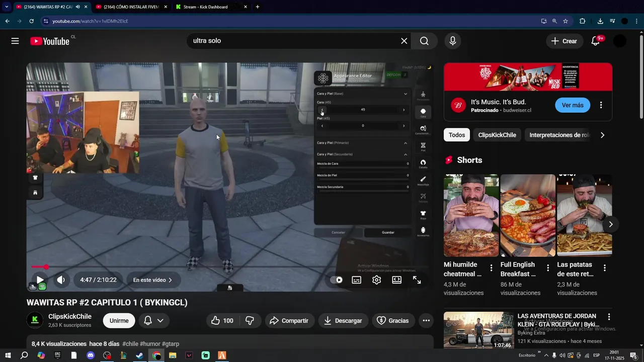The width and height of the screenshot is (644, 362).
Task: Reload the current page
Action: point(31,21)
